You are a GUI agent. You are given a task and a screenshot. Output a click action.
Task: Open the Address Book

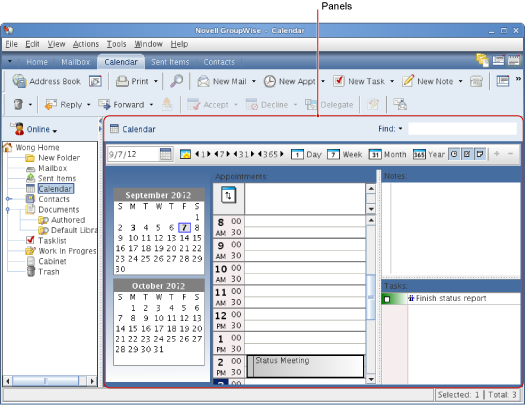click(47, 81)
